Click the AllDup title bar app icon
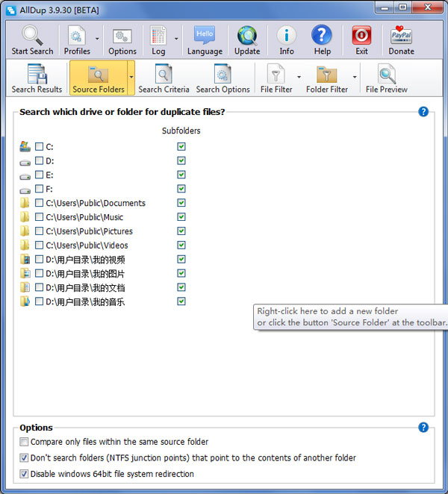This screenshot has height=494, width=448. click(x=11, y=10)
